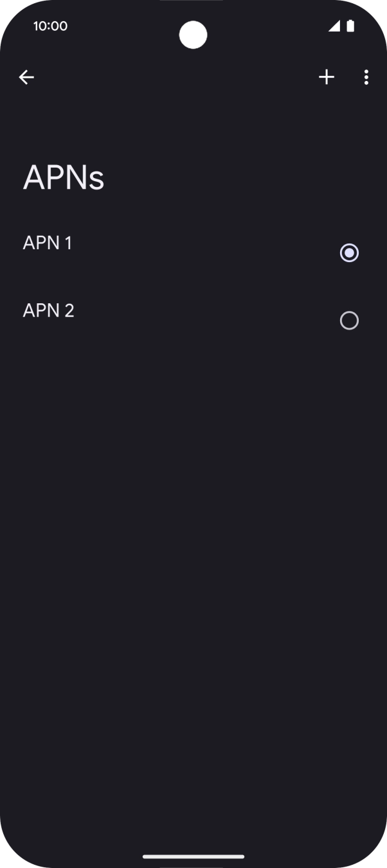Create another access point via plus icon
387x868 pixels.
(x=327, y=77)
